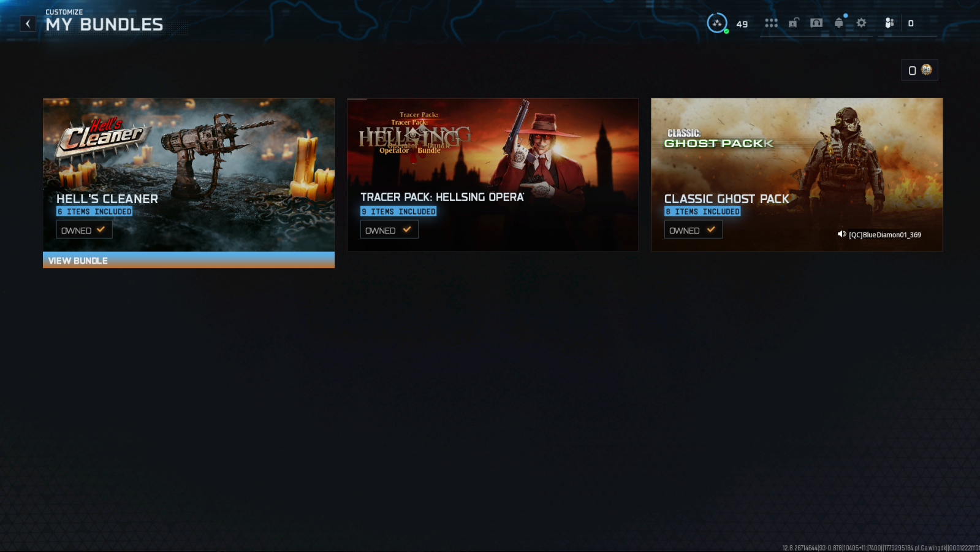This screenshot has height=552, width=980.
Task: Click the 'CLASSIC GHOST PACK' bundle title
Action: click(x=727, y=199)
